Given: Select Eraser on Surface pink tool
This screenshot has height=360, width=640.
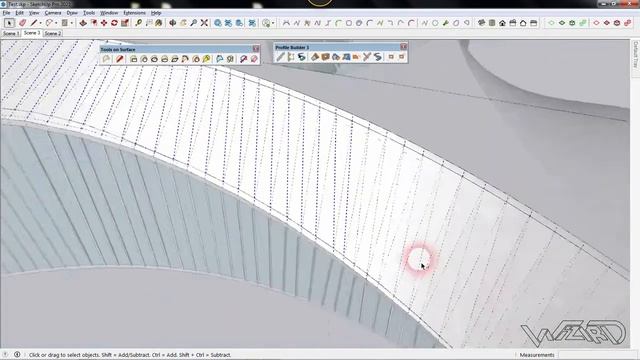Looking at the screenshot, I should tap(254, 59).
